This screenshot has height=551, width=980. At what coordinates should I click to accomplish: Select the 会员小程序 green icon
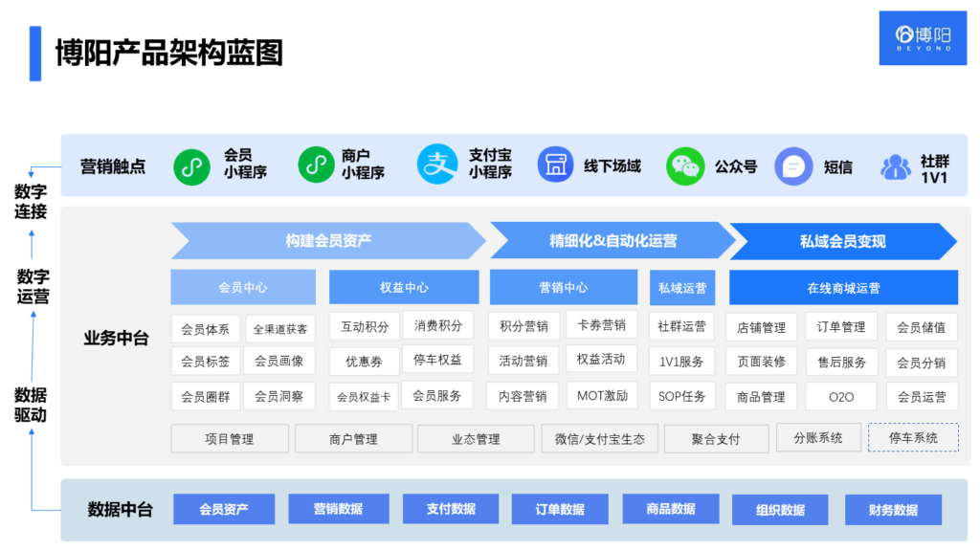pos(190,165)
